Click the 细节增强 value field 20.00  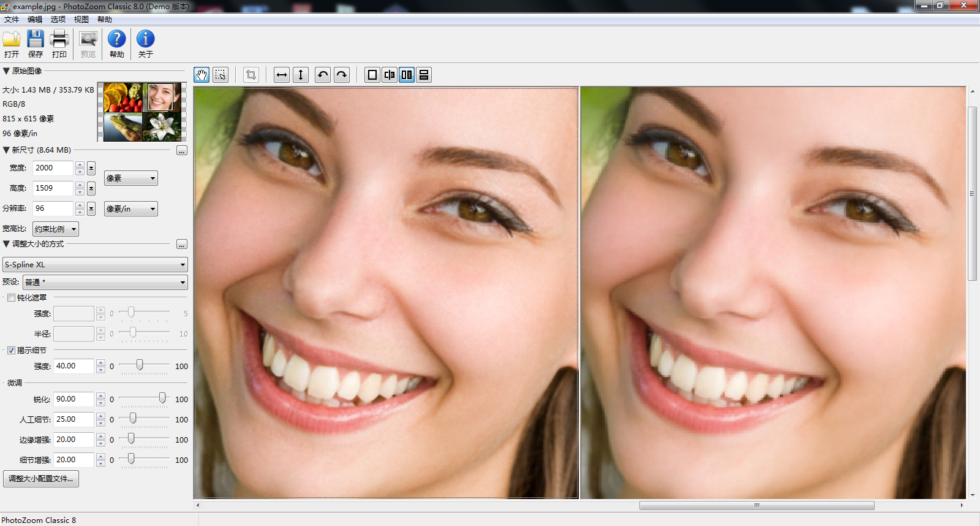[74, 460]
